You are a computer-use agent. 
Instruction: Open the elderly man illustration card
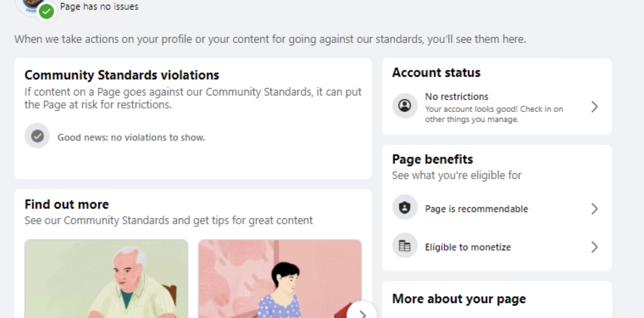point(106,279)
